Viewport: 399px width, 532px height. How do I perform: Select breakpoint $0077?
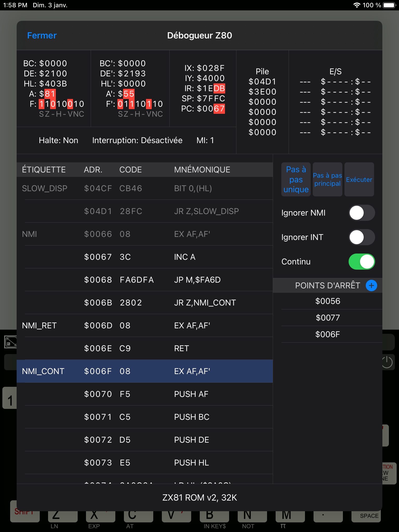tap(328, 318)
